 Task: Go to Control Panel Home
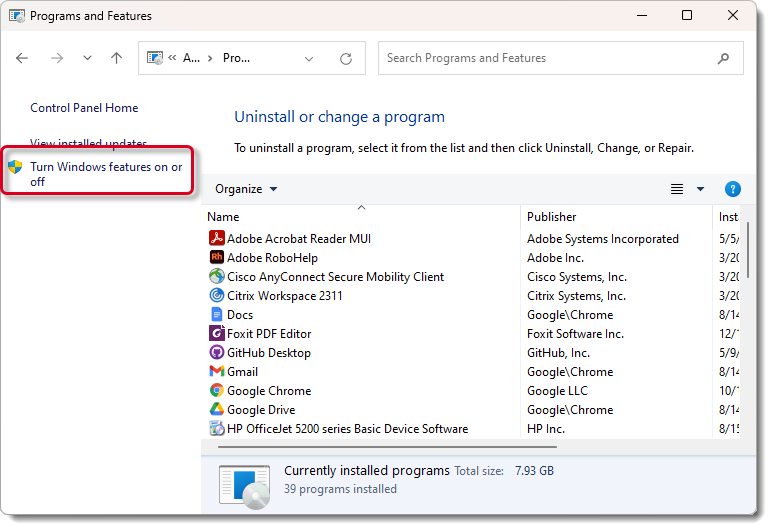84,108
